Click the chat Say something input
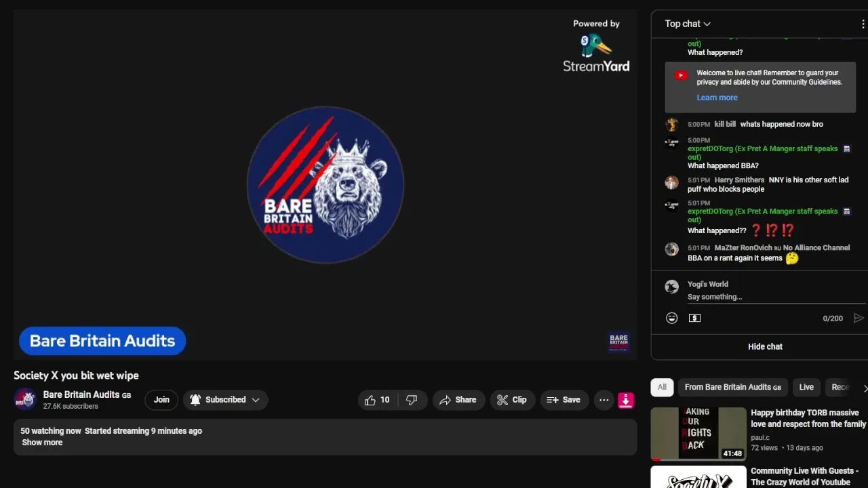 coord(776,297)
